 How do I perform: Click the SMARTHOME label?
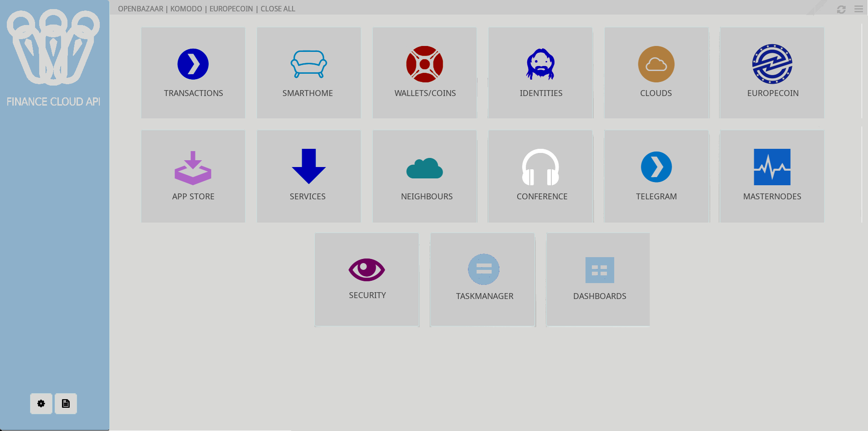[308, 93]
